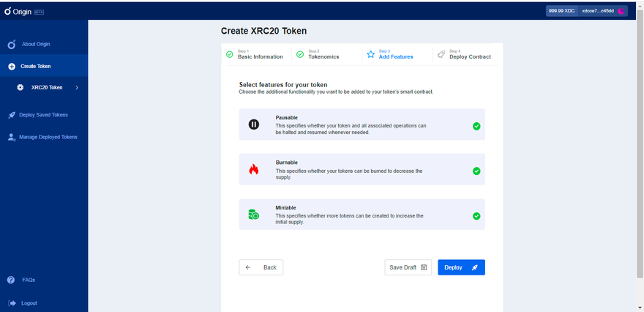The image size is (644, 312).
Task: Disable the Burnable feature checkmark
Action: pos(476,171)
